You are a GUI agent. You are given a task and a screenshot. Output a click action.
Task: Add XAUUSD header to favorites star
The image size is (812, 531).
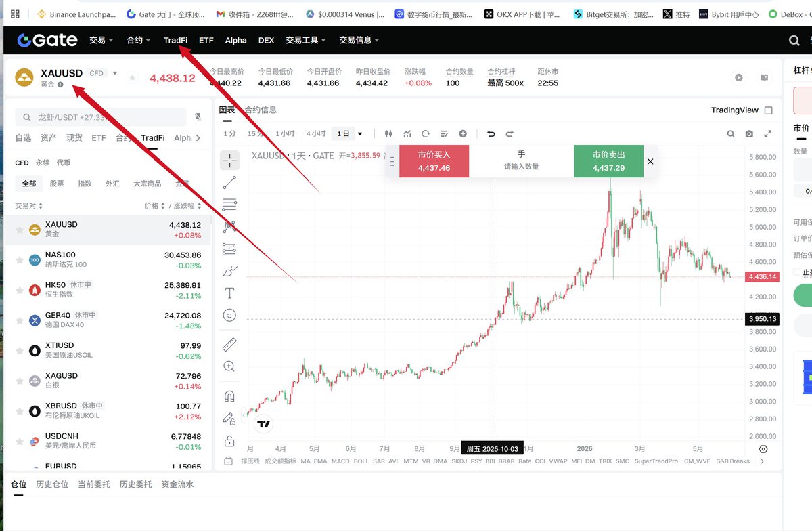click(132, 78)
